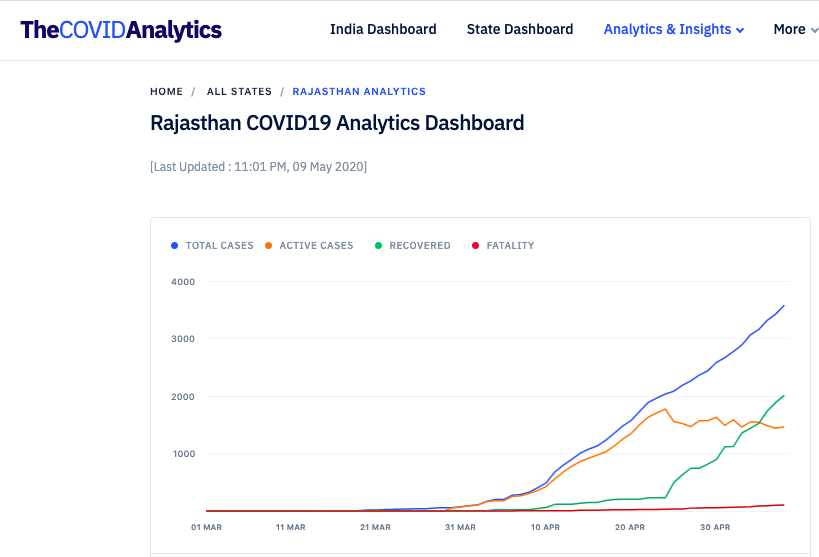Click the 01 MAR x-axis label

206,527
